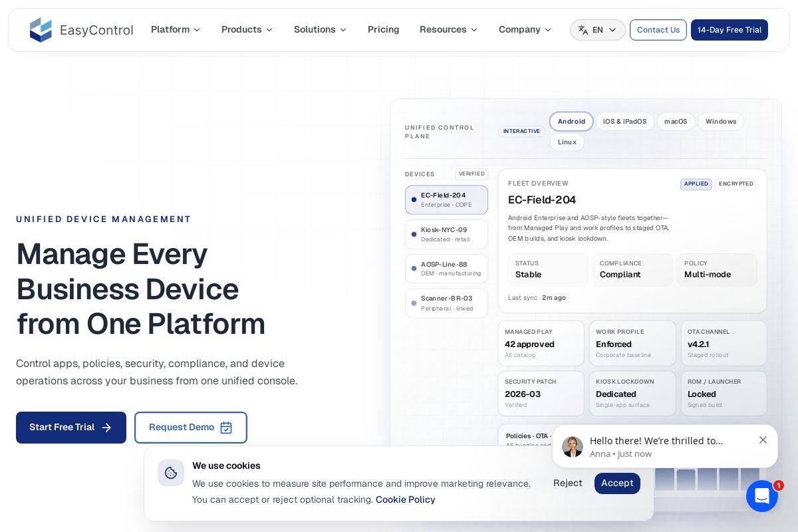Click the Kiosk Lockdown Dedicated card
798x532 pixels.
point(632,394)
